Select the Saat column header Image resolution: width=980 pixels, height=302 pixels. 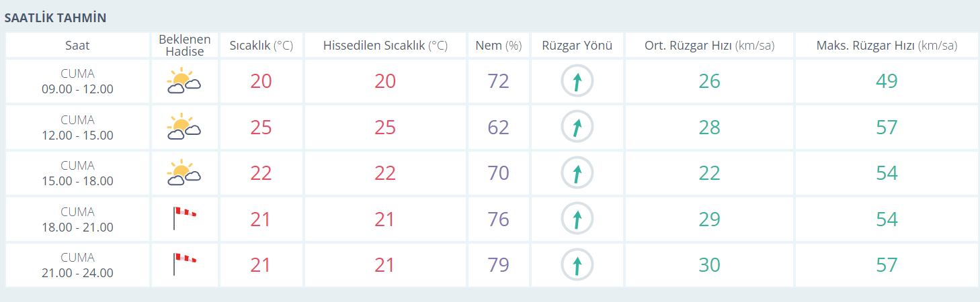[77, 46]
